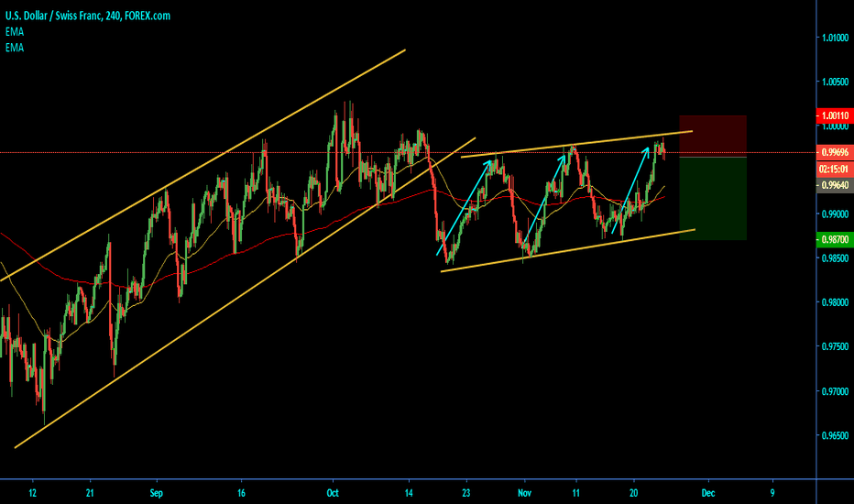Viewport: 854px width, 504px height.
Task: Click the red dotted current price line
Action: tap(275, 152)
